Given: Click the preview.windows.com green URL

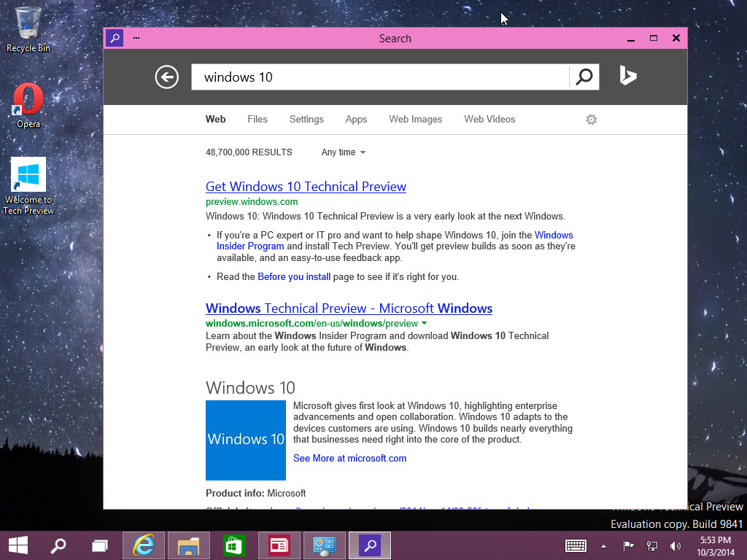Looking at the screenshot, I should click(x=252, y=202).
